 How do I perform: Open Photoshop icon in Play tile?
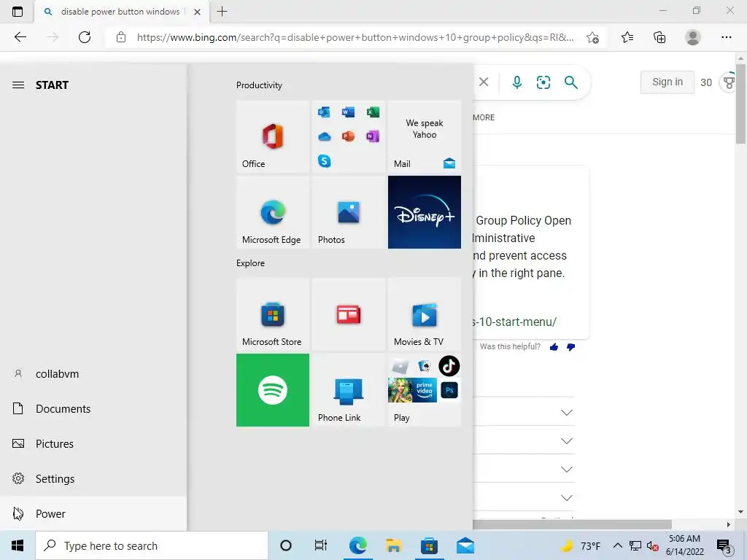click(449, 391)
